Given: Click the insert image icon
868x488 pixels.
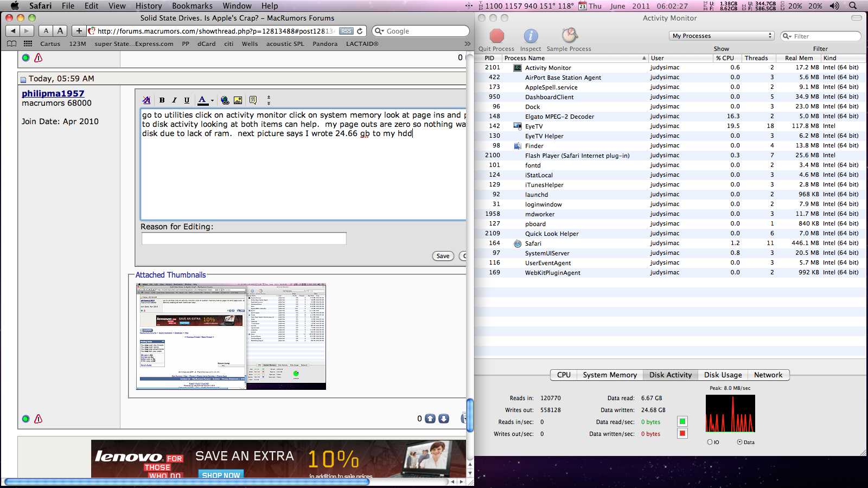Looking at the screenshot, I should click(239, 100).
